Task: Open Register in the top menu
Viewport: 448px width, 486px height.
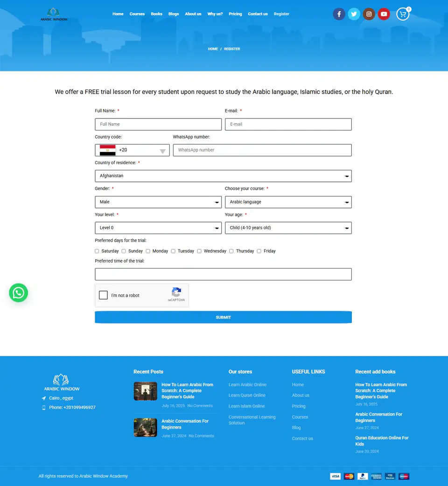Action: pyautogui.click(x=281, y=14)
